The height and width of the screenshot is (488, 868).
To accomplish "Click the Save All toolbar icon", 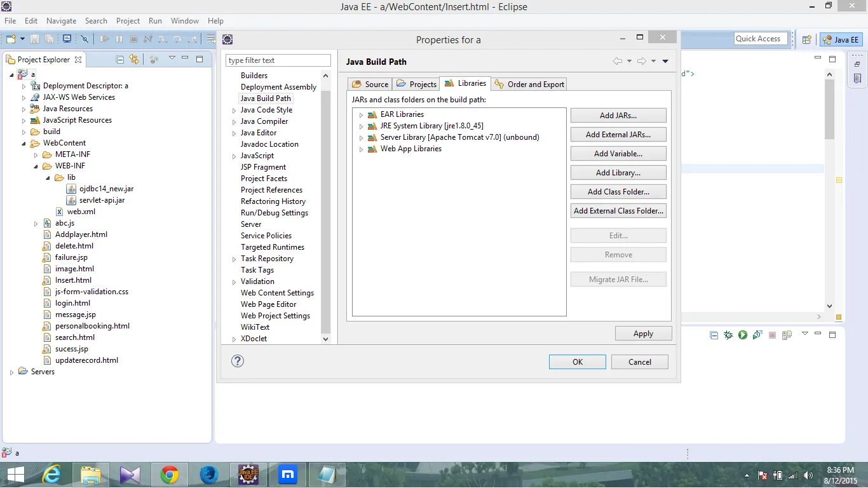I will [x=49, y=39].
